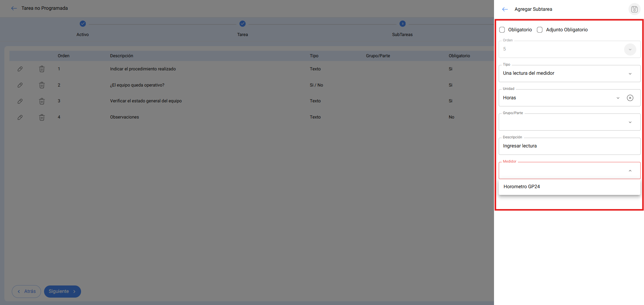Click back arrow beside Tarea no Programada

tap(14, 8)
